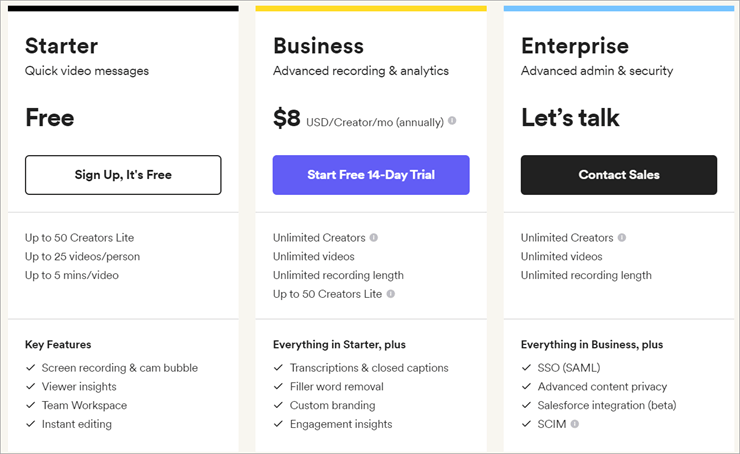
Task: Click the Starter plan heading
Action: pyautogui.click(x=60, y=46)
